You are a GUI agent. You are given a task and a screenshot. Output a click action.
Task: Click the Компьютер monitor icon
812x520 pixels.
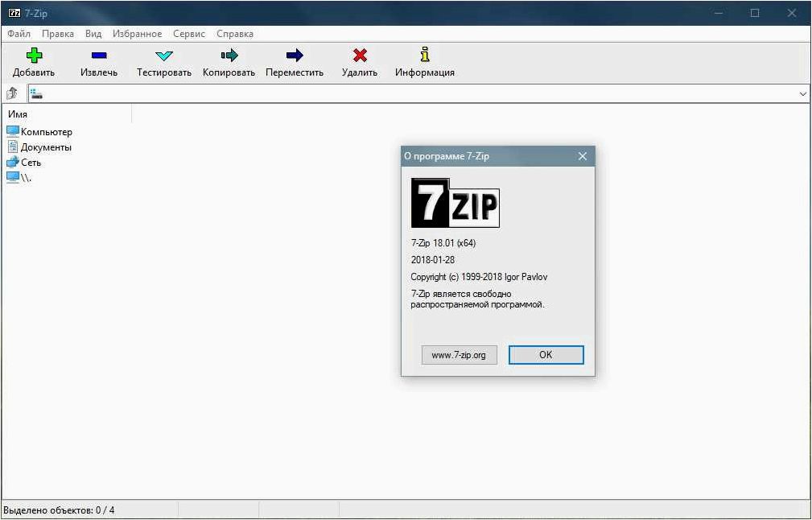[13, 131]
